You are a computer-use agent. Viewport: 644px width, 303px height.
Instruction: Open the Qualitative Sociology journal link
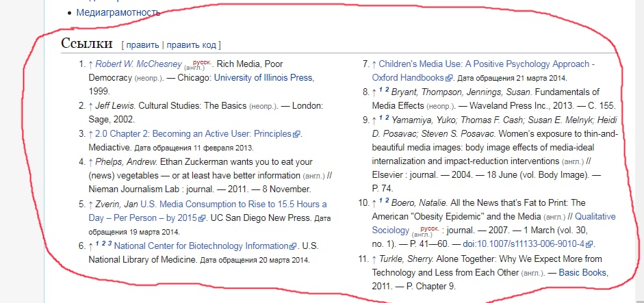pyautogui.click(x=494, y=223)
